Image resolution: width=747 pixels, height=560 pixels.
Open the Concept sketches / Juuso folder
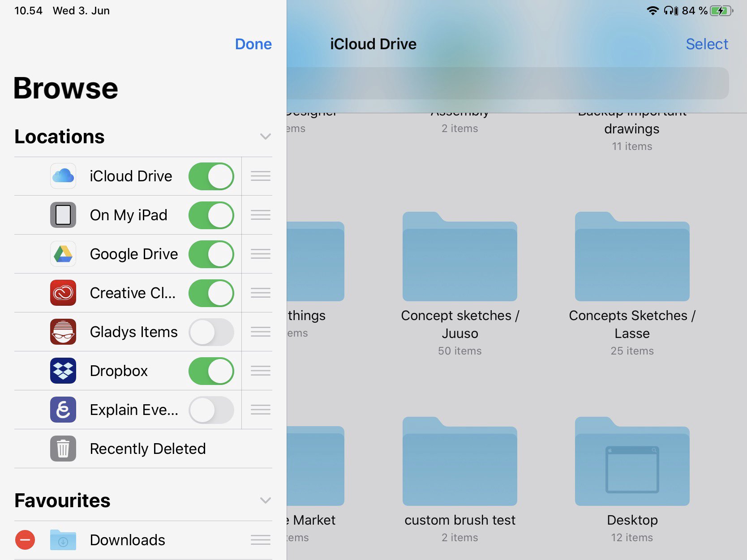click(460, 256)
